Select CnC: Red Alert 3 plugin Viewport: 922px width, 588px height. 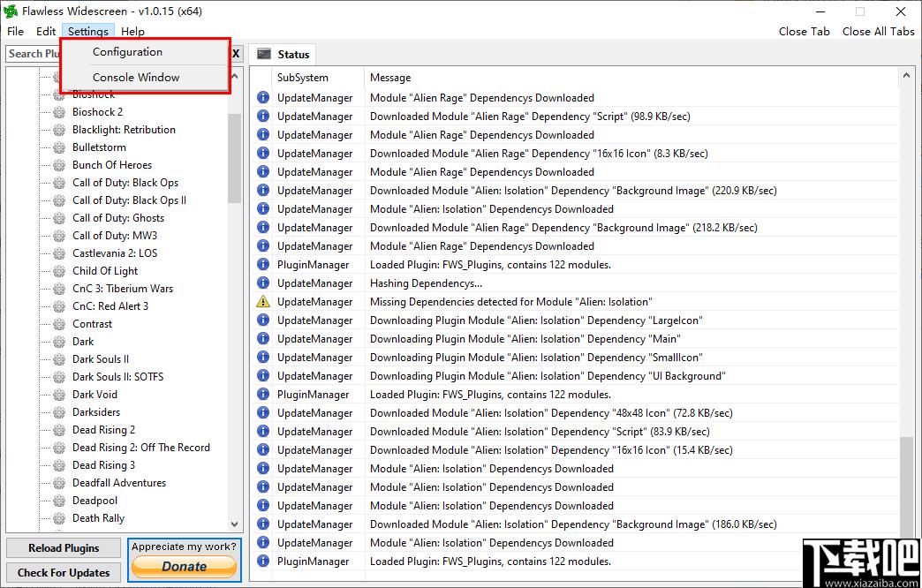pyautogui.click(x=110, y=305)
